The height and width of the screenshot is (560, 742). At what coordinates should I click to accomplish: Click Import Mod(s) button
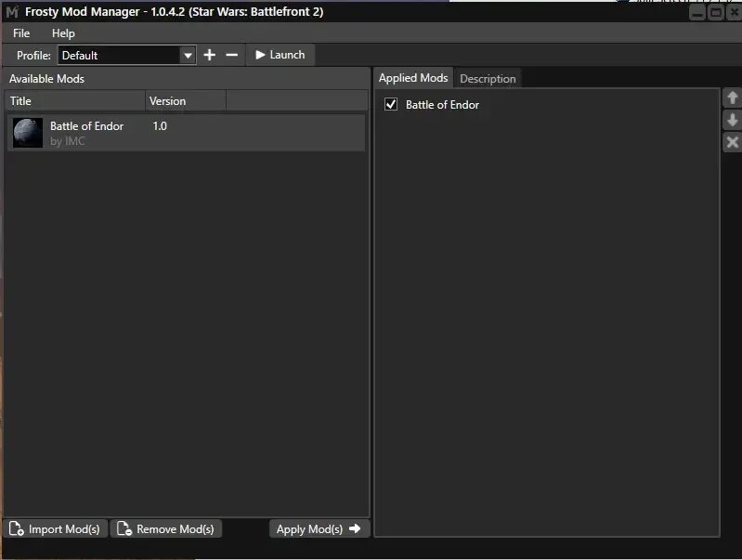[x=56, y=528]
